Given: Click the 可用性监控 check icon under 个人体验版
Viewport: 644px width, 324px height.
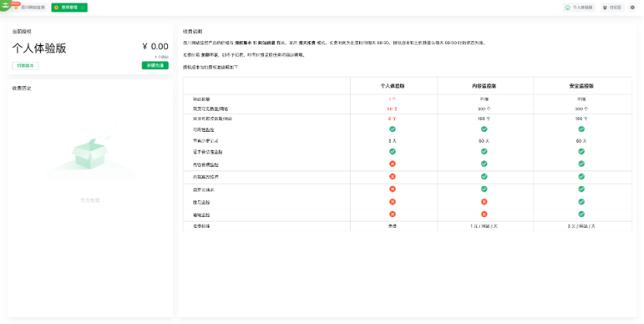Looking at the screenshot, I should click(x=392, y=129).
